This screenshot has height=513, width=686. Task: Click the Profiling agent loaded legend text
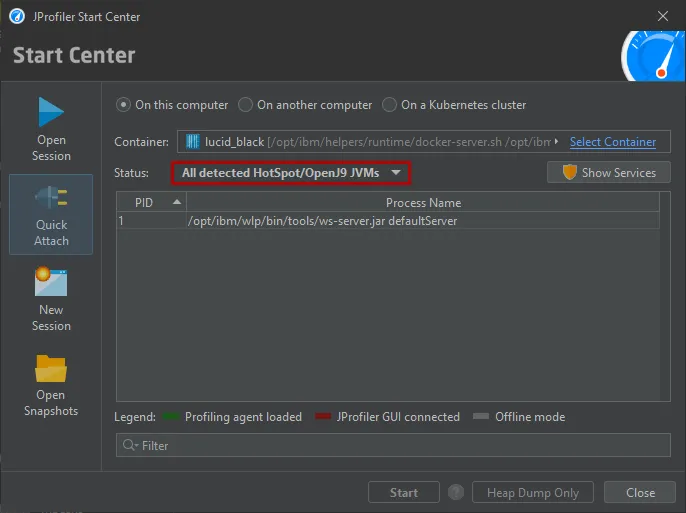243,417
